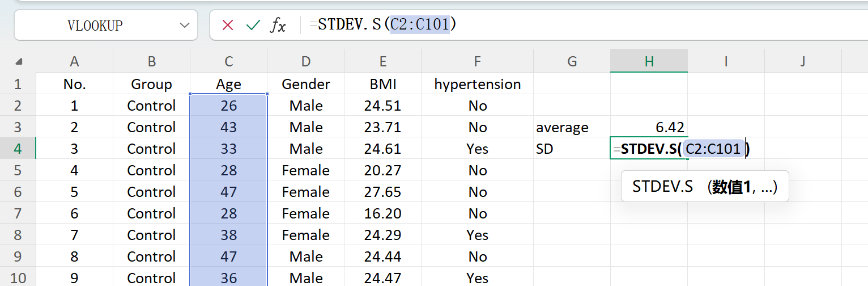Click the cell showing 6.42
Screen dimensions: 868x286
point(649,127)
